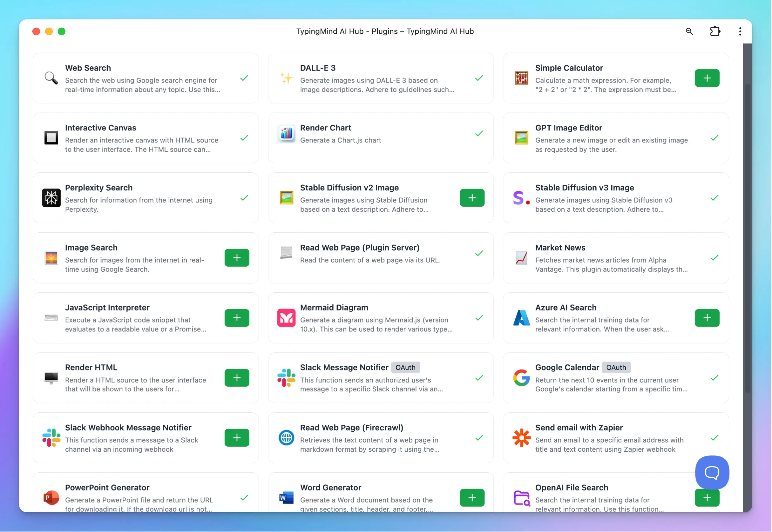Screen dimensions: 772x532
Task: Install the Image Search plugin
Action: coord(237,258)
